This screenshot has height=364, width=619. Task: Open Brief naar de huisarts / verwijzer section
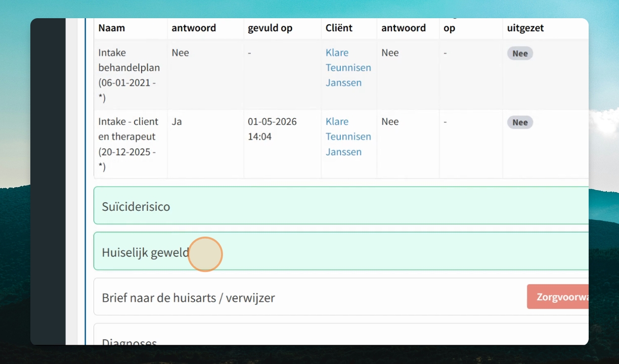(341, 297)
